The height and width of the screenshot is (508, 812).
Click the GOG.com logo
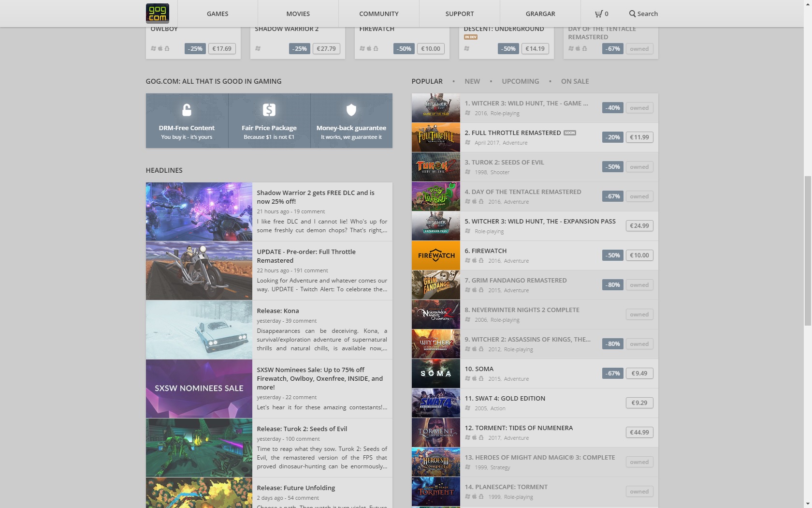coord(157,13)
